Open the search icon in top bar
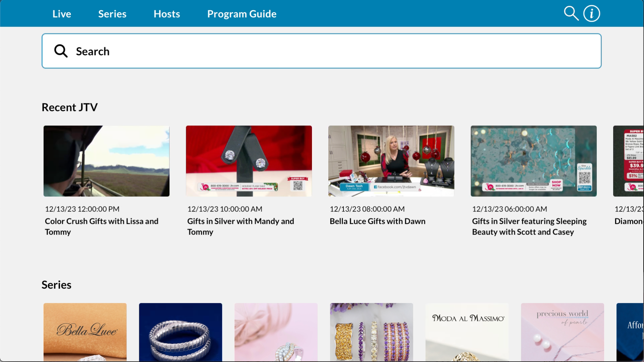 571,13
